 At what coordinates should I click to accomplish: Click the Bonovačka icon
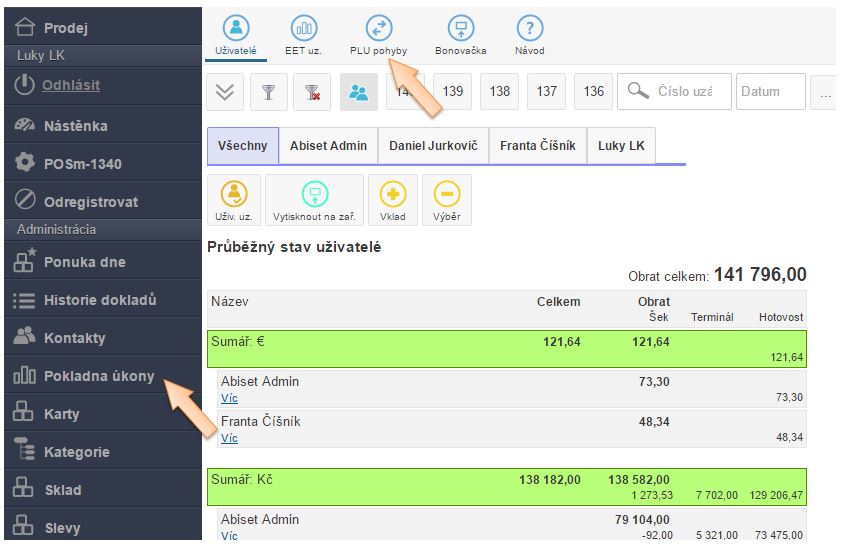coord(460,29)
